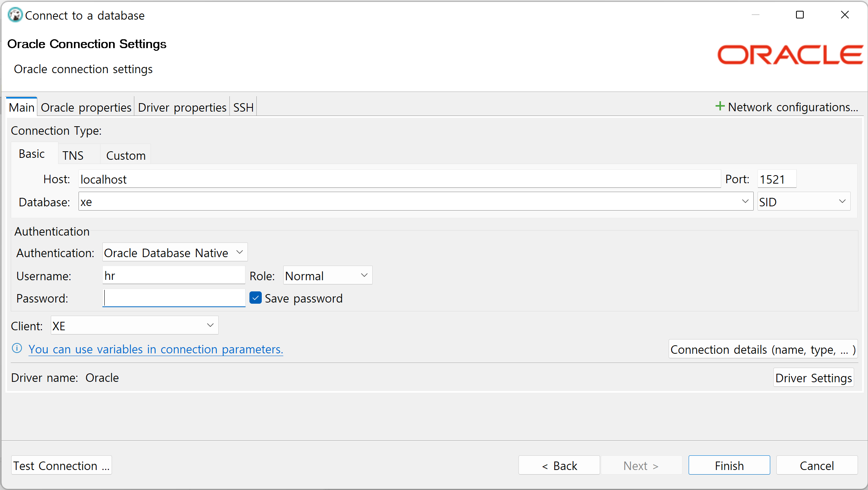Click the Oracle logo
The image size is (868, 490).
coord(790,55)
